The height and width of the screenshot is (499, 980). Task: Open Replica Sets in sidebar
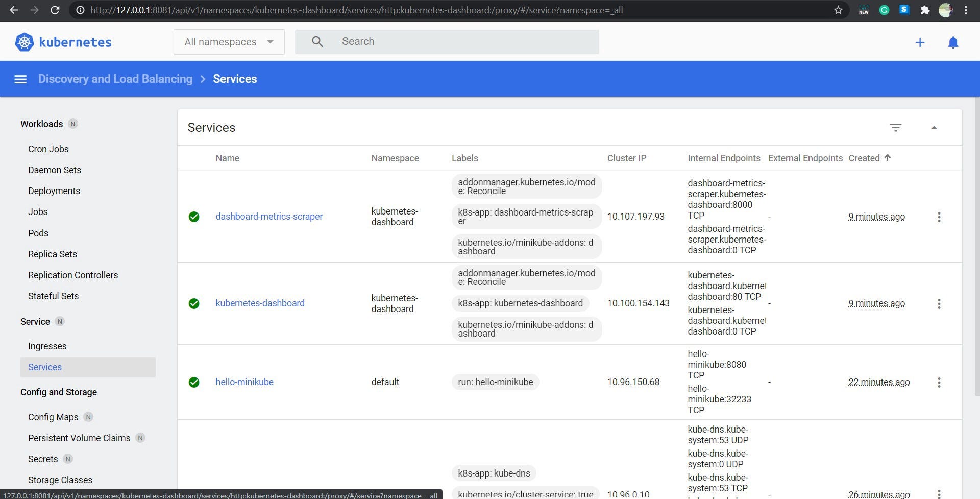pos(53,254)
